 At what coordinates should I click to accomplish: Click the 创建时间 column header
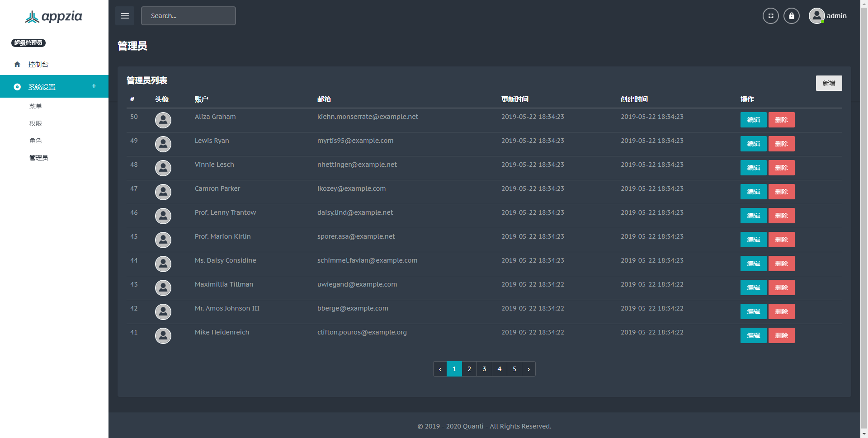point(634,99)
